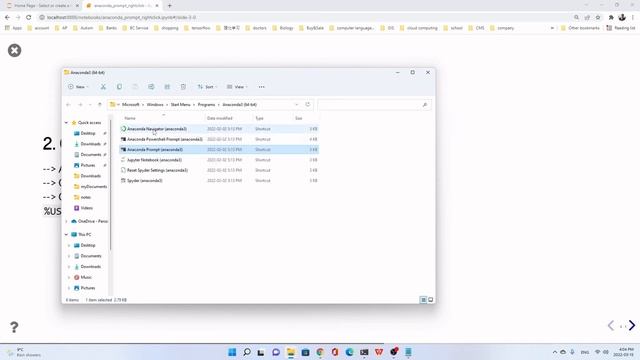Click the browser address bar URL
Image resolution: width=640 pixels, height=360 pixels.
(122, 18)
